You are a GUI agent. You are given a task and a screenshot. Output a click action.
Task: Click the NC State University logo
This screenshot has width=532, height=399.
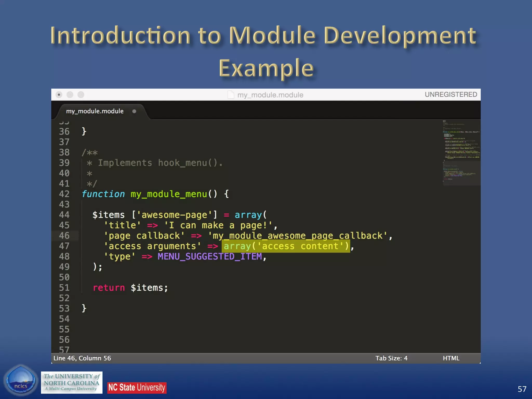click(x=137, y=388)
